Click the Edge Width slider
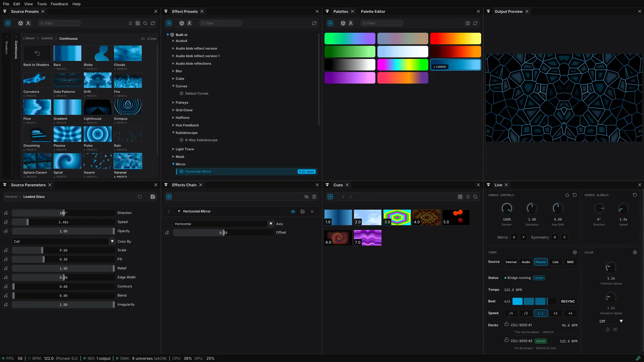Screen dimensions: 644x362 [63, 278]
